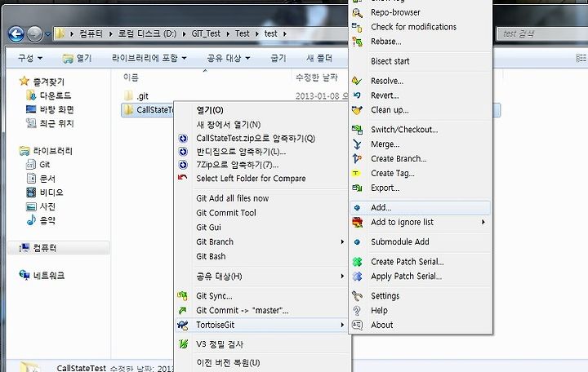This screenshot has height=372, width=588.
Task: Expand the TortoiseGit submenu arrow
Action: click(342, 325)
